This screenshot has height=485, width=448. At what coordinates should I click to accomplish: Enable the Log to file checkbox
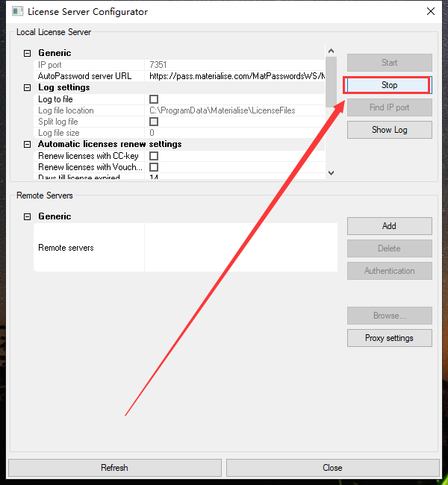click(154, 99)
